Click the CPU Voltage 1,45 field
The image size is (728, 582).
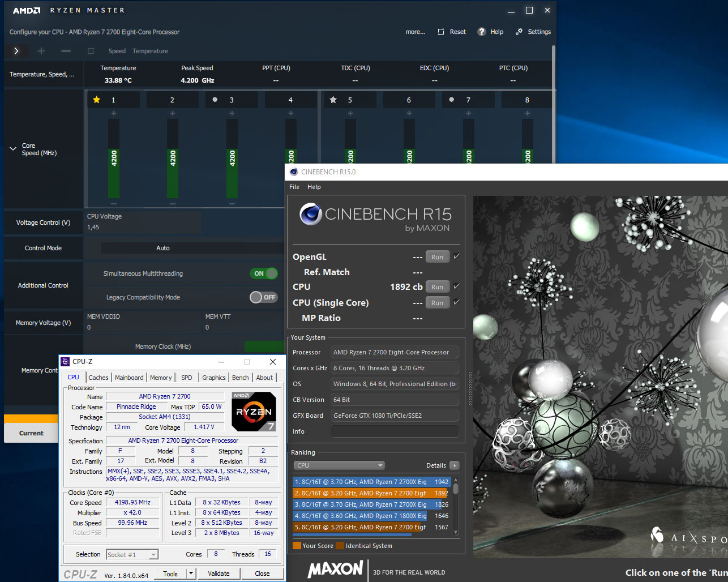point(144,227)
